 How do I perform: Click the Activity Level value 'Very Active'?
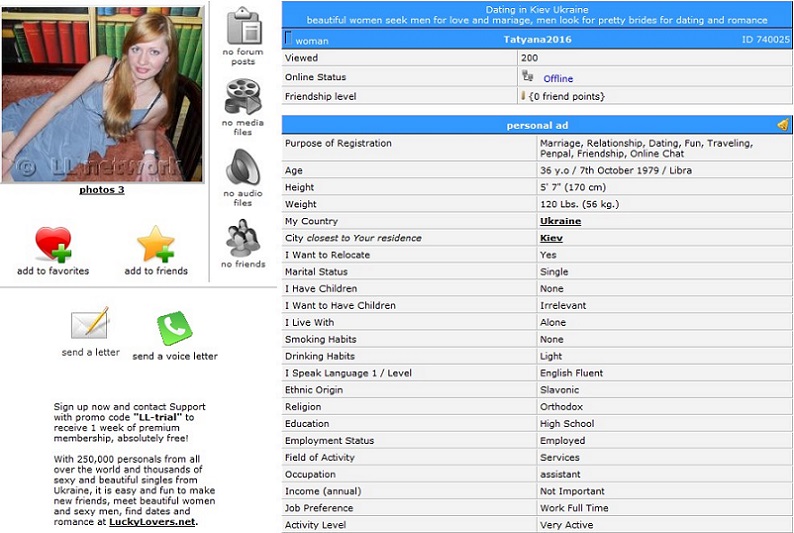(567, 525)
